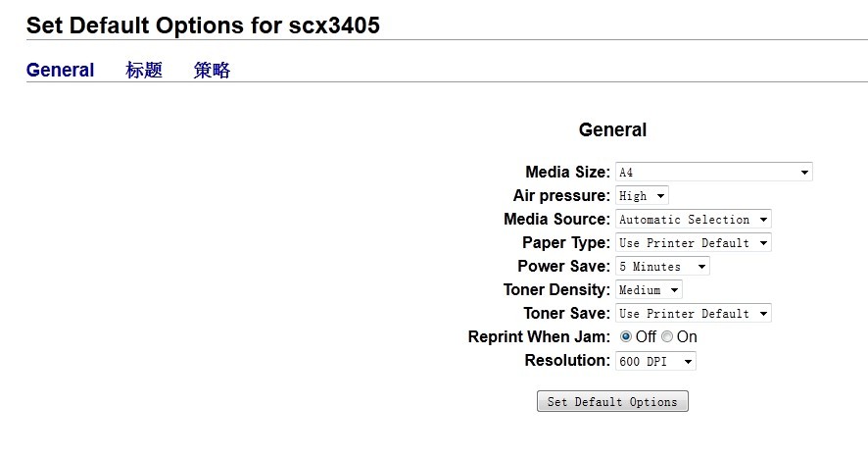Viewport: 868px width, 456px height.
Task: Expand the Media Source dropdown
Action: pyautogui.click(x=693, y=220)
